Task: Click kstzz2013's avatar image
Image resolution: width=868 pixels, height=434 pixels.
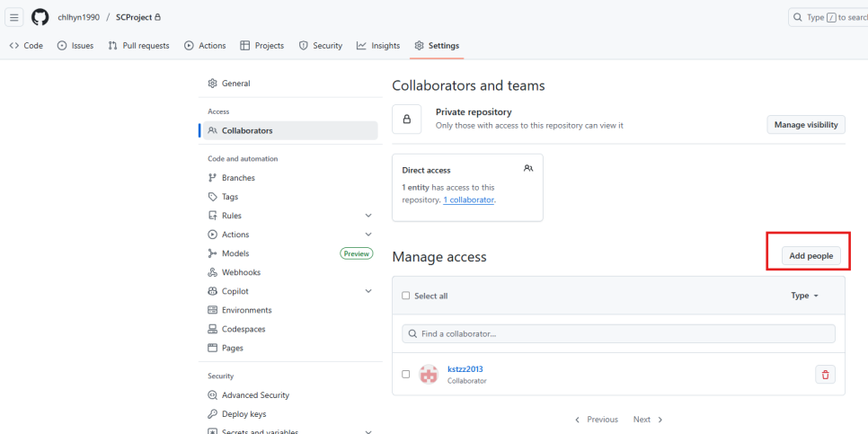Action: coord(429,375)
